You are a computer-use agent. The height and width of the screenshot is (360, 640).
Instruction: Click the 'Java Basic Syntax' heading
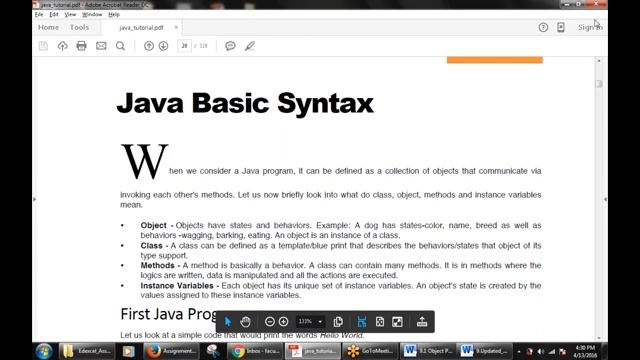[245, 103]
